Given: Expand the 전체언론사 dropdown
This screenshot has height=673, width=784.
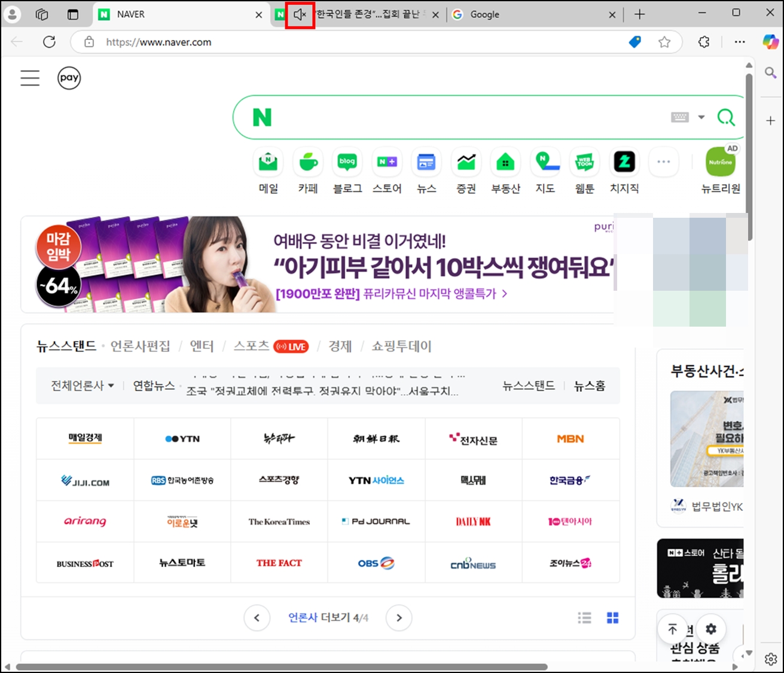Looking at the screenshot, I should 83,386.
